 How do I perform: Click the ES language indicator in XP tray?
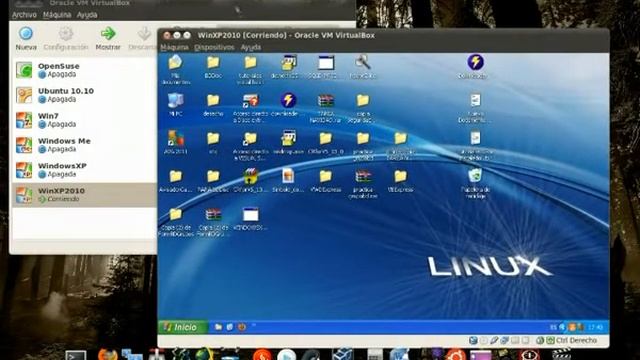(553, 327)
